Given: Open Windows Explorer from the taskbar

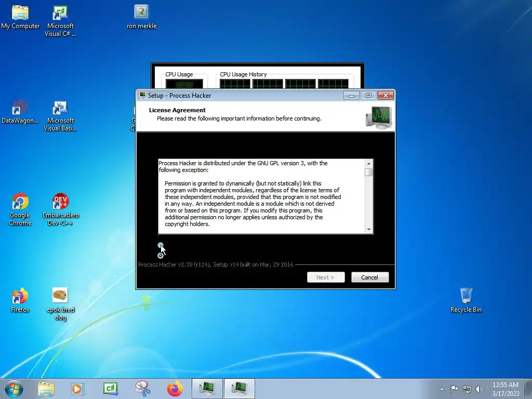Looking at the screenshot, I should (46, 389).
